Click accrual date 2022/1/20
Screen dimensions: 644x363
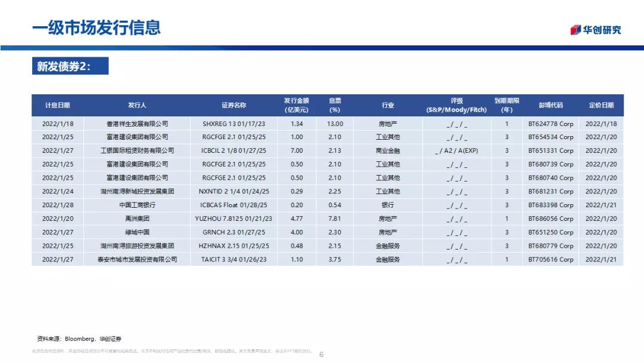(x=57, y=219)
